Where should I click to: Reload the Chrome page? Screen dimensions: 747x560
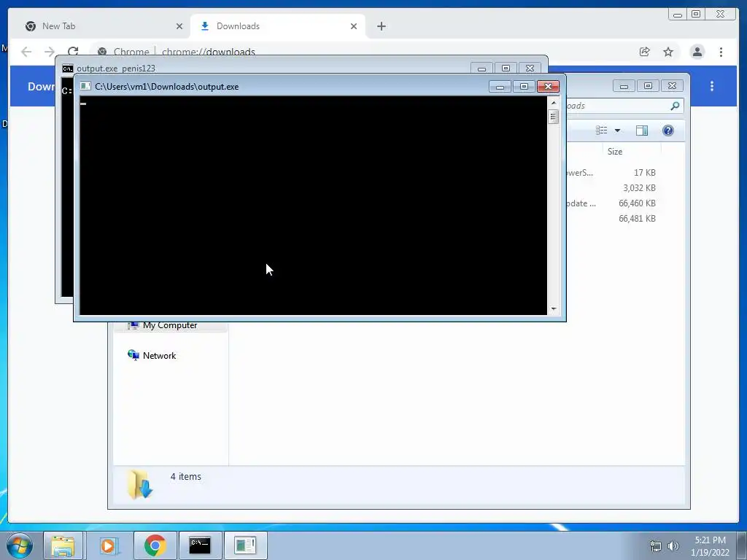click(72, 51)
